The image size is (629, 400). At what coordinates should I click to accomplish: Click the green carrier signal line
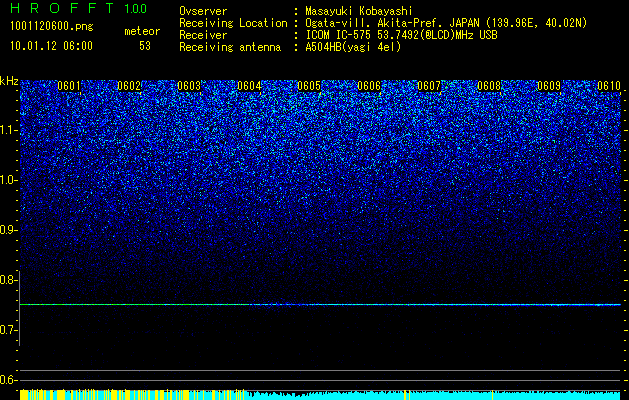[x=320, y=305]
